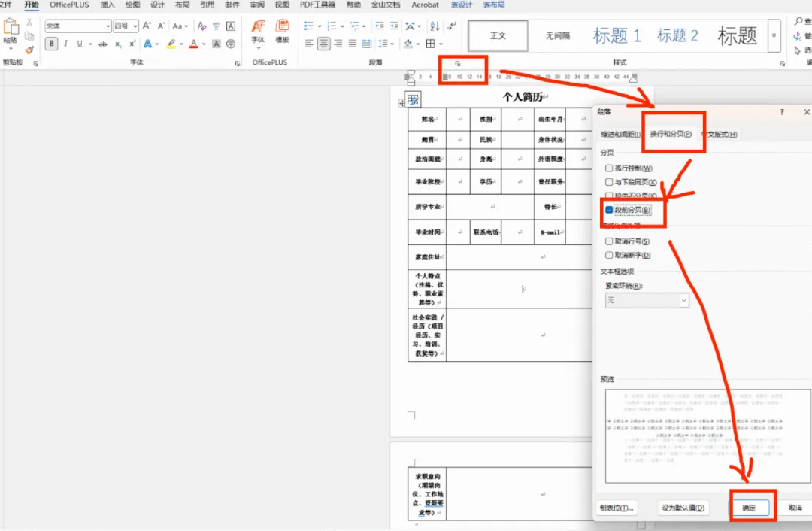Screen dimensions: 812x531
Task: Click the Sort A-Z icon
Action: point(435,26)
